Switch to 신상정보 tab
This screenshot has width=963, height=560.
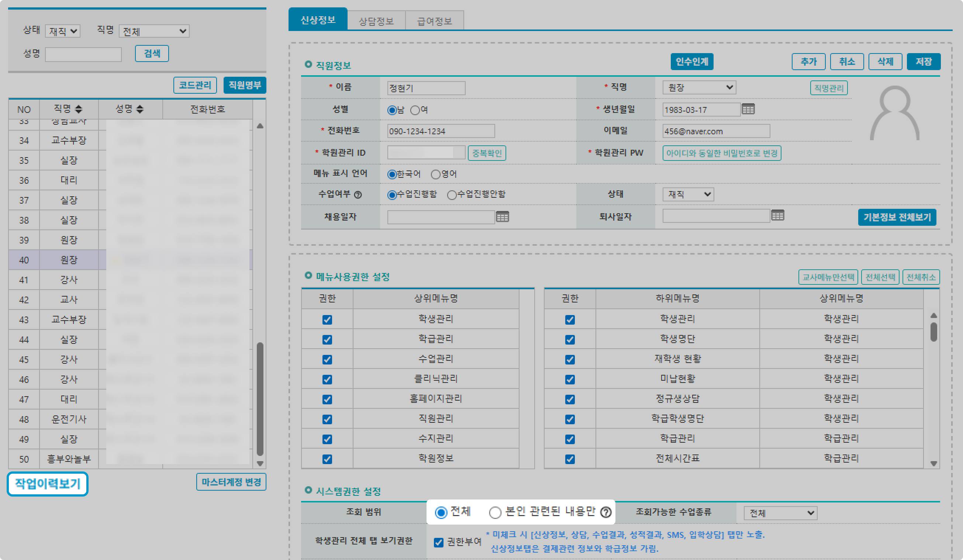pyautogui.click(x=318, y=20)
